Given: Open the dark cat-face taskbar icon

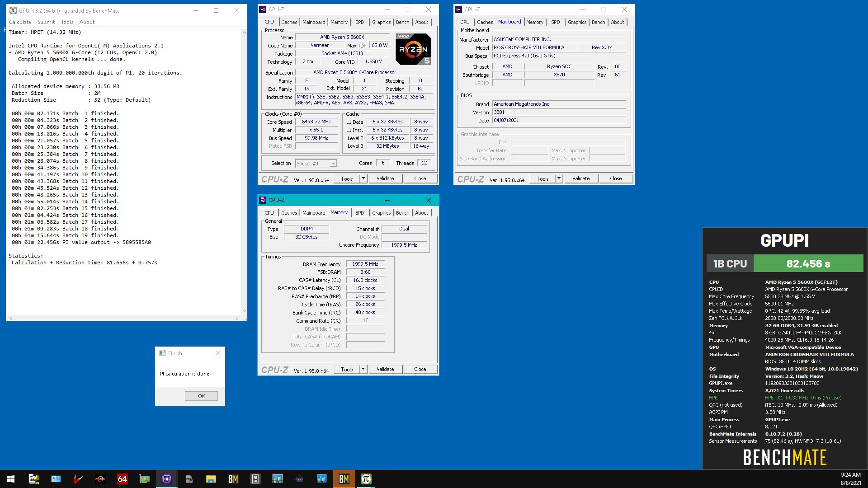Looking at the screenshot, I should pos(300,479).
